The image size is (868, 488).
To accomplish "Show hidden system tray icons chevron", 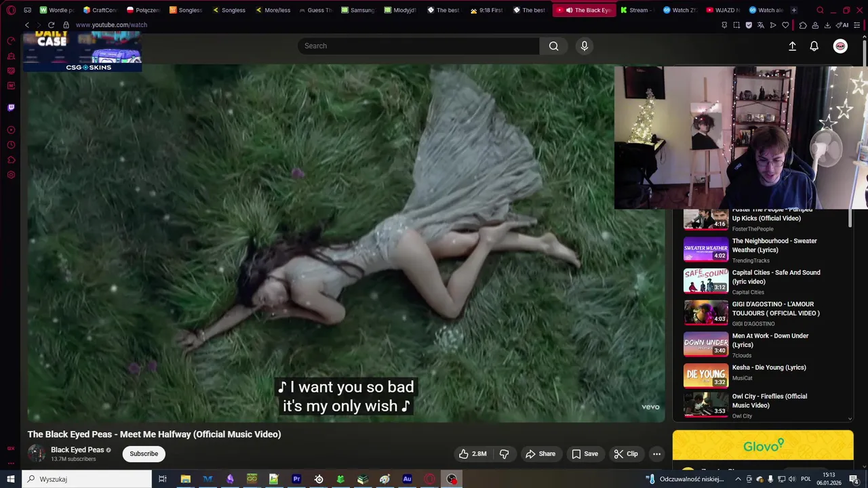I will point(738,479).
